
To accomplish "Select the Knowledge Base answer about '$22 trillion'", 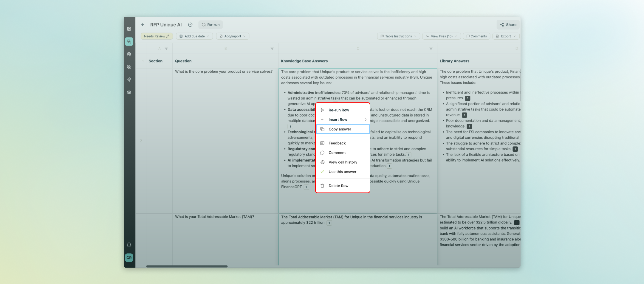I will click(x=358, y=239).
